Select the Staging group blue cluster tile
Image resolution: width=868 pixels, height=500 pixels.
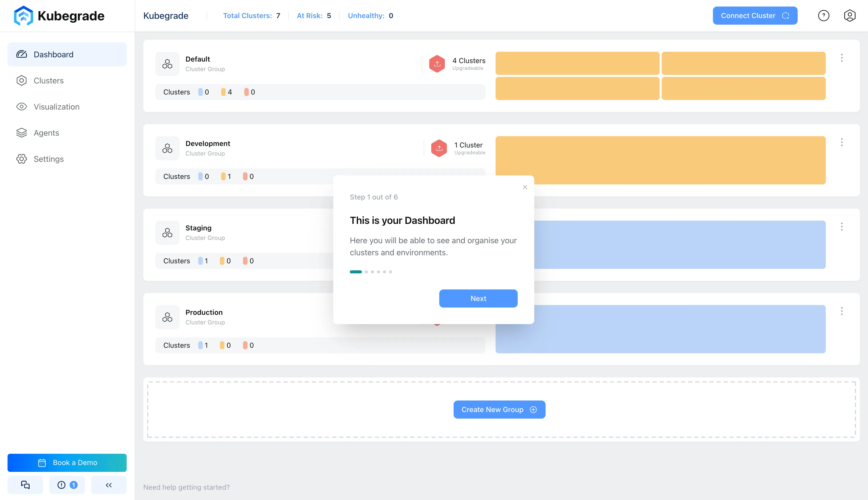click(x=680, y=244)
